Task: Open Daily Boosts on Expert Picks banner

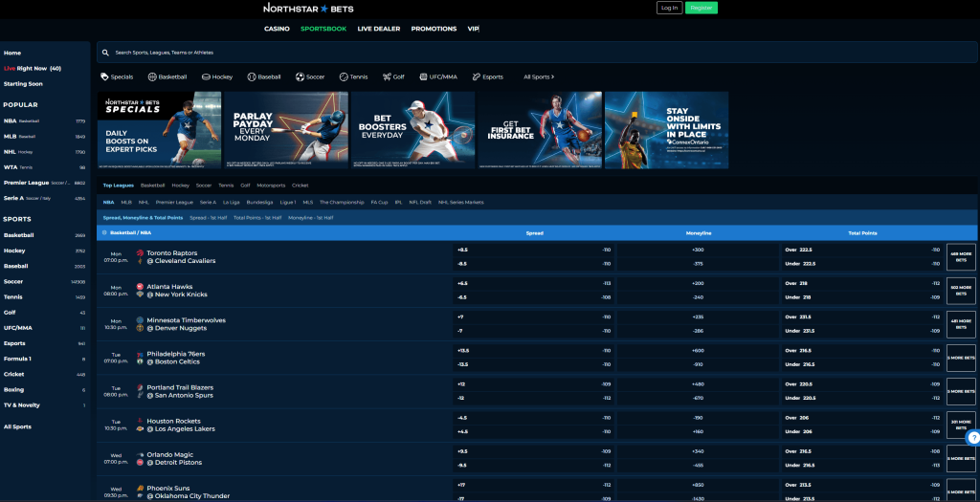Action: (160, 130)
